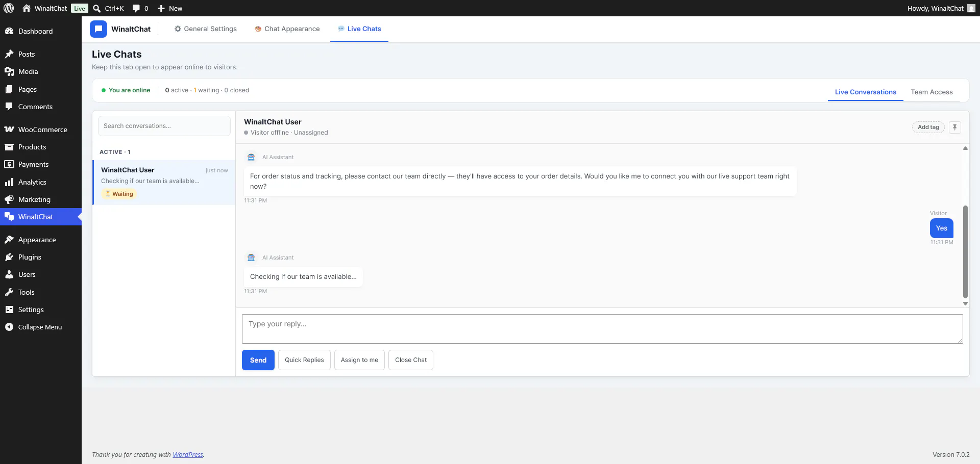Open the search magnifier icon
The height and width of the screenshot is (464, 980).
(x=96, y=8)
